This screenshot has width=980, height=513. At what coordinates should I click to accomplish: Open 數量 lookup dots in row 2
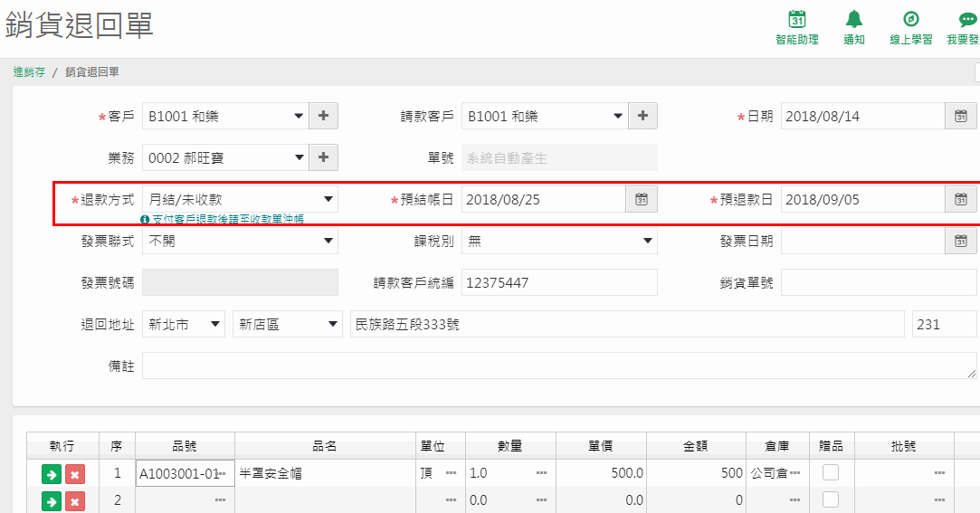(541, 499)
